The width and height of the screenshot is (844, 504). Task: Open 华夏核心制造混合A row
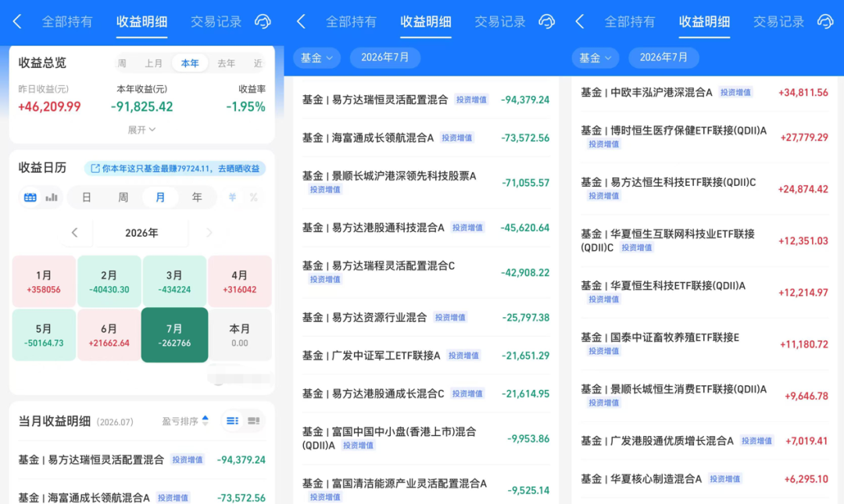click(704, 479)
